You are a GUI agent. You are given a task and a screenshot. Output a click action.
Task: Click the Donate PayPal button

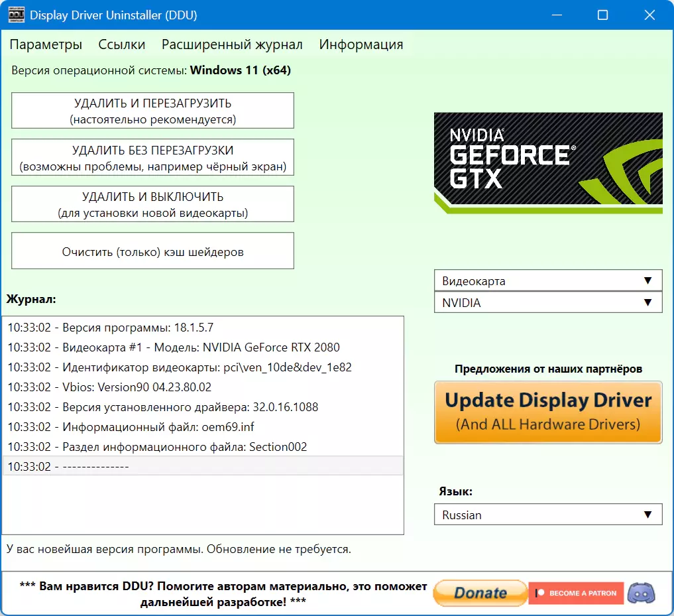click(480, 593)
